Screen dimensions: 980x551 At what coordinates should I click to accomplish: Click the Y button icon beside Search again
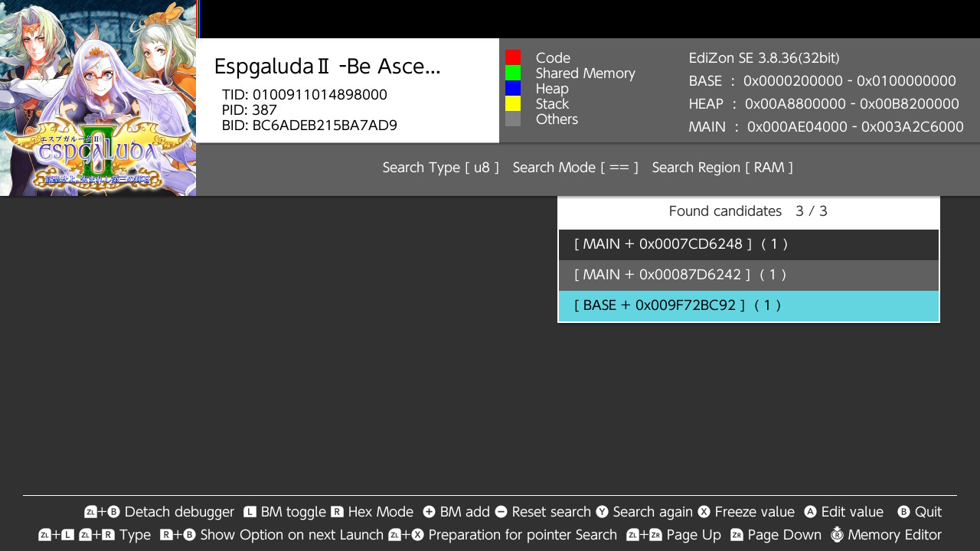tap(602, 512)
